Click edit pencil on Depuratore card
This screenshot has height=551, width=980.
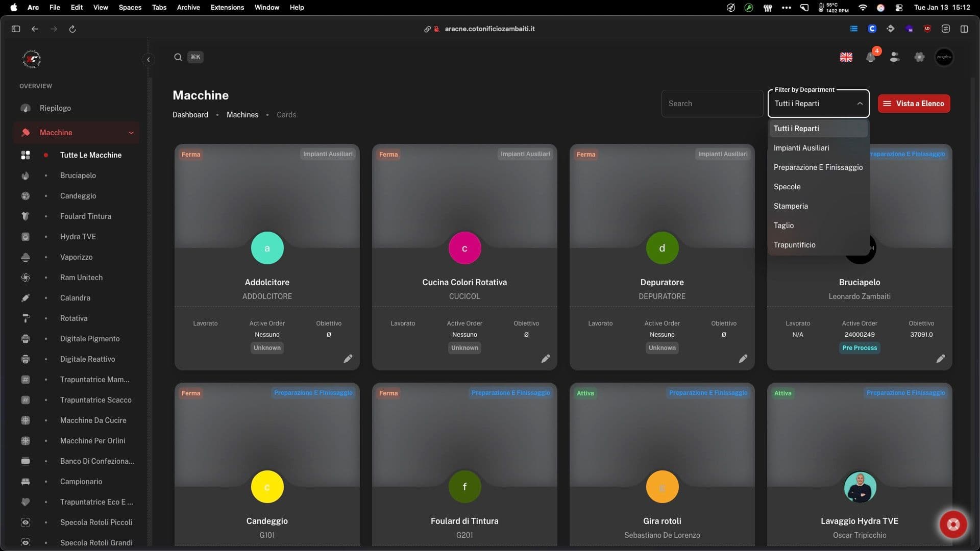(x=743, y=359)
